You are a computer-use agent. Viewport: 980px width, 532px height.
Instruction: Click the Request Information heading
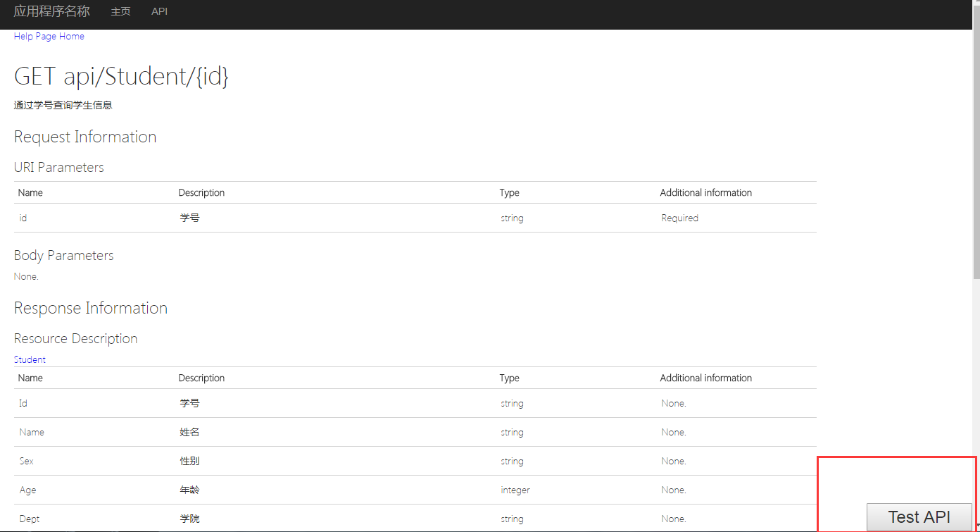[x=85, y=137]
